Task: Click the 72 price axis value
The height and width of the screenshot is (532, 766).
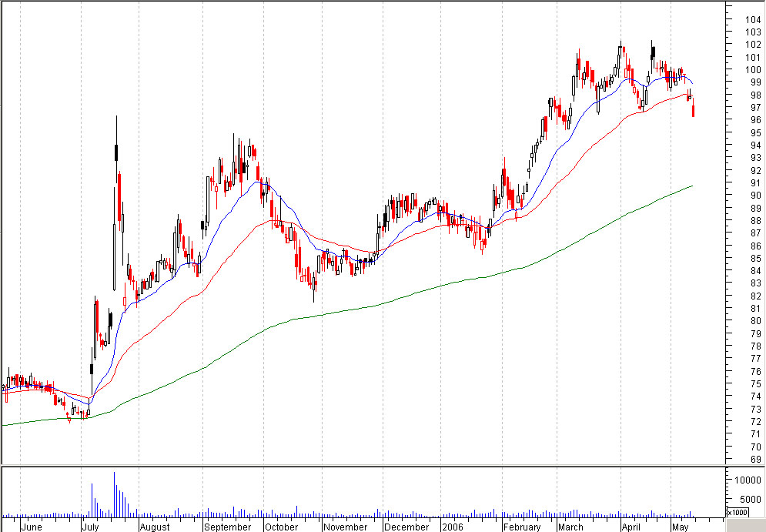Action: pyautogui.click(x=756, y=421)
